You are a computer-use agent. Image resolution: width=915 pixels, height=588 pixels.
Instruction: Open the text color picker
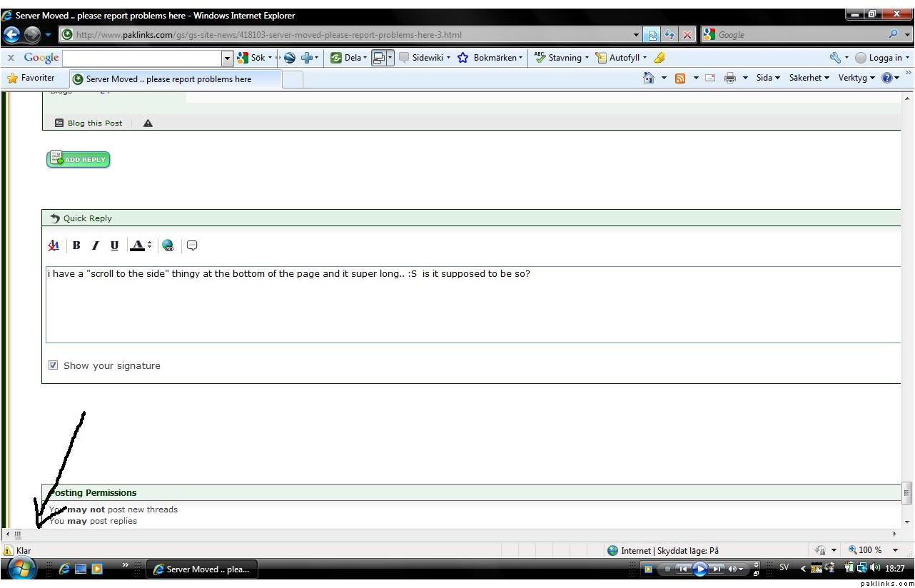(141, 245)
